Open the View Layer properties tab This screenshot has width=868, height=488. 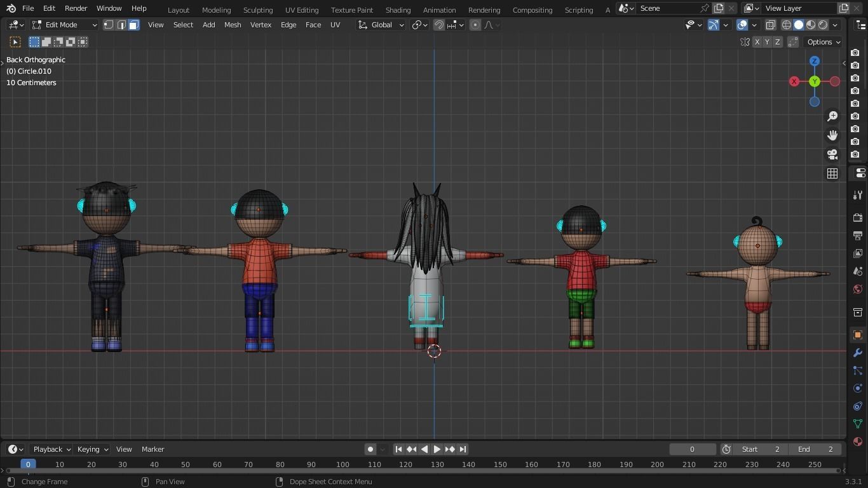click(x=858, y=254)
